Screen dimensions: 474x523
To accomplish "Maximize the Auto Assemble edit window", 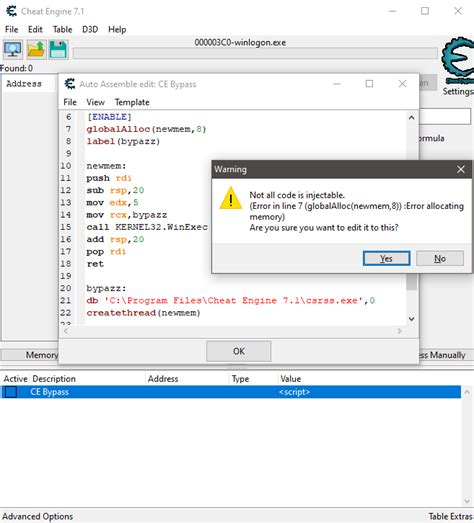I will [369, 84].
